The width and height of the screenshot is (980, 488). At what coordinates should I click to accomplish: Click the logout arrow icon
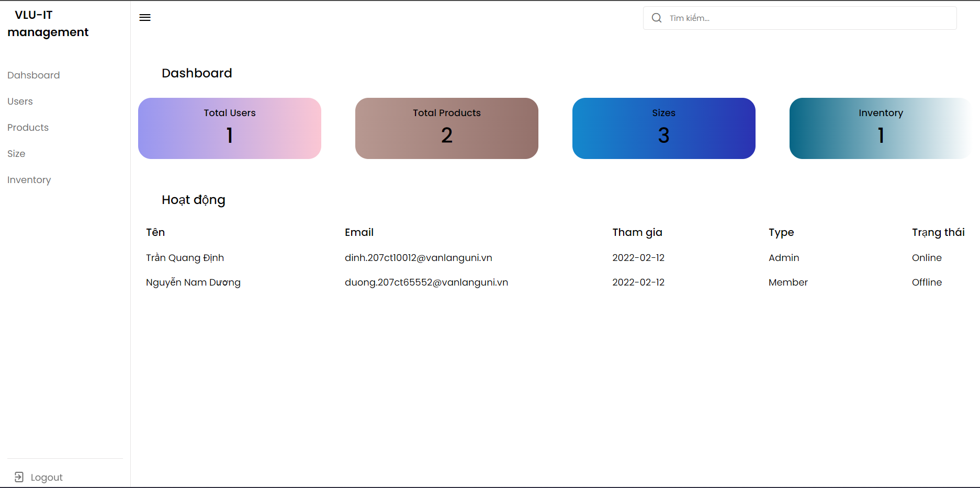19,476
